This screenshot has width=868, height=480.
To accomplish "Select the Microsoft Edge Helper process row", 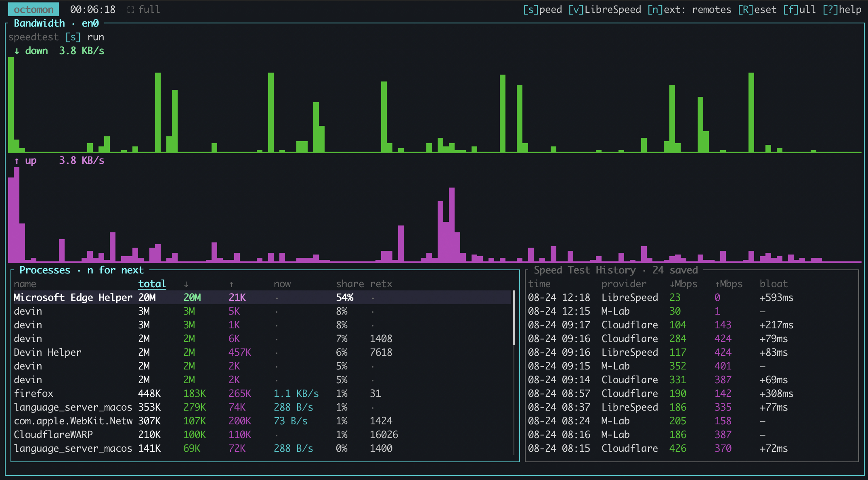I will pos(262,298).
